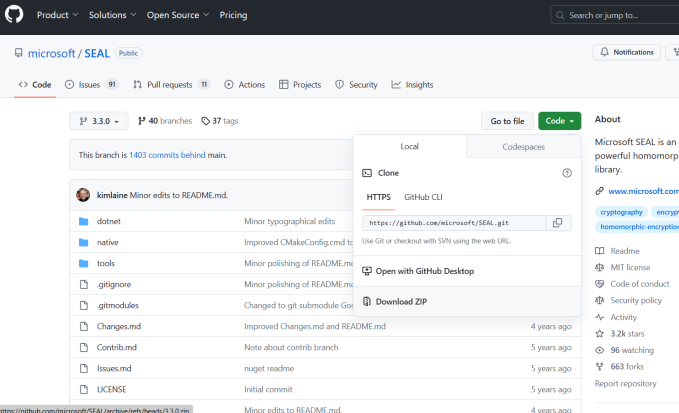Viewport: 679px width, 413px height.
Task: Copy the HTTPS clone URL
Action: (557, 223)
